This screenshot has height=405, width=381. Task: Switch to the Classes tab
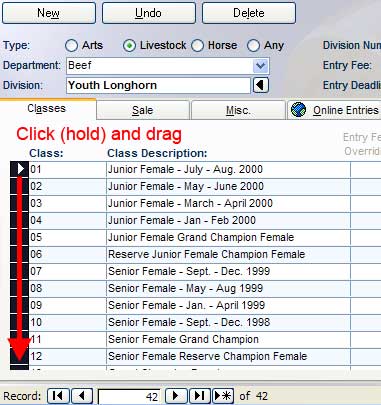[47, 109]
